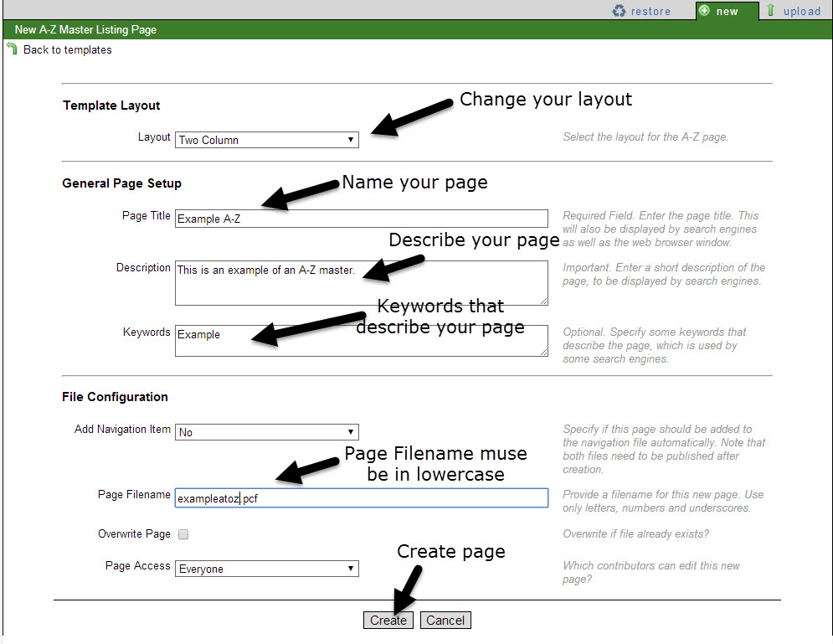
Task: Open the upload tab
Action: pyautogui.click(x=794, y=11)
